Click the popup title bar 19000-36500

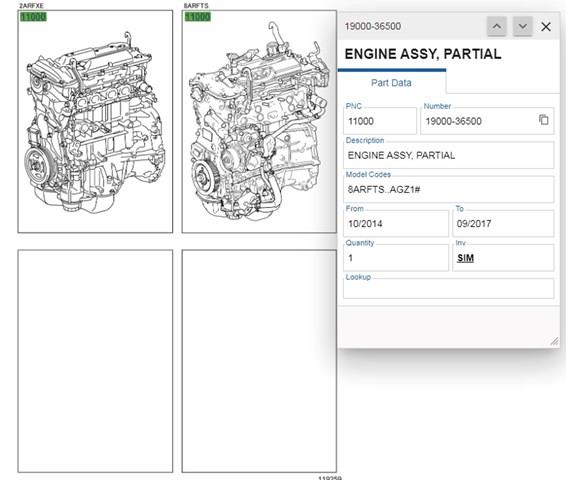pos(412,26)
